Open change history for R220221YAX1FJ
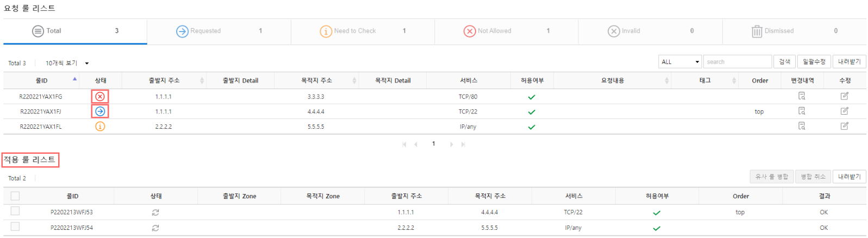The width and height of the screenshot is (868, 238). pos(802,111)
